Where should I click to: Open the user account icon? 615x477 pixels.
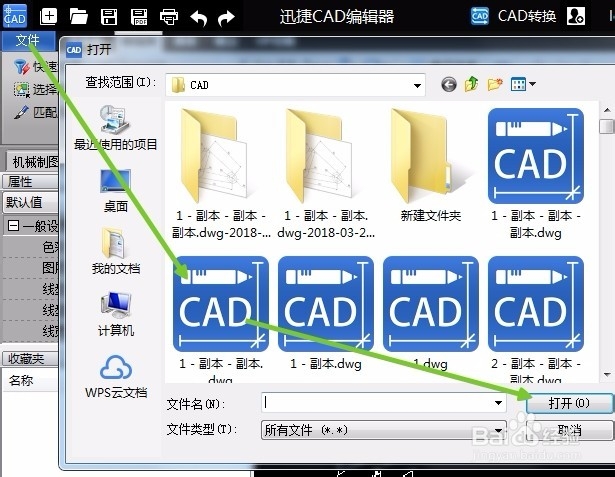point(576,16)
